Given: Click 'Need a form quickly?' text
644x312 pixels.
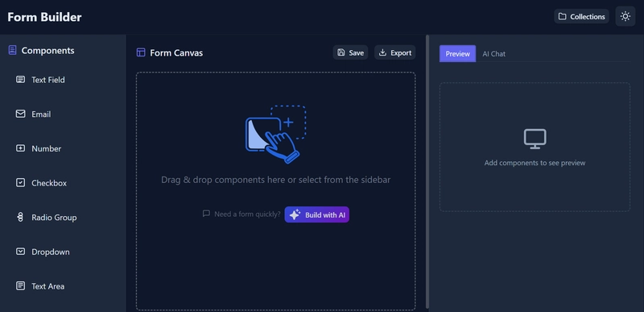Looking at the screenshot, I should 247,214.
